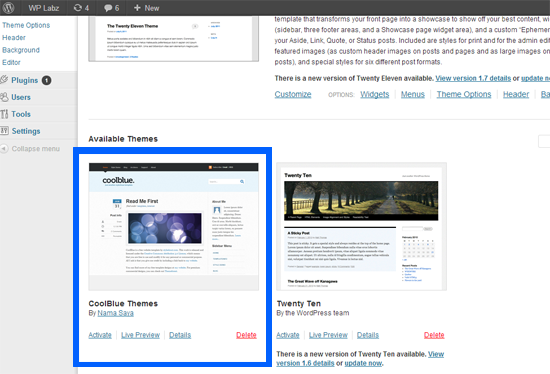Click the Customize link for Twenty Eleven
Image resolution: width=550 pixels, height=374 pixels.
(x=293, y=94)
